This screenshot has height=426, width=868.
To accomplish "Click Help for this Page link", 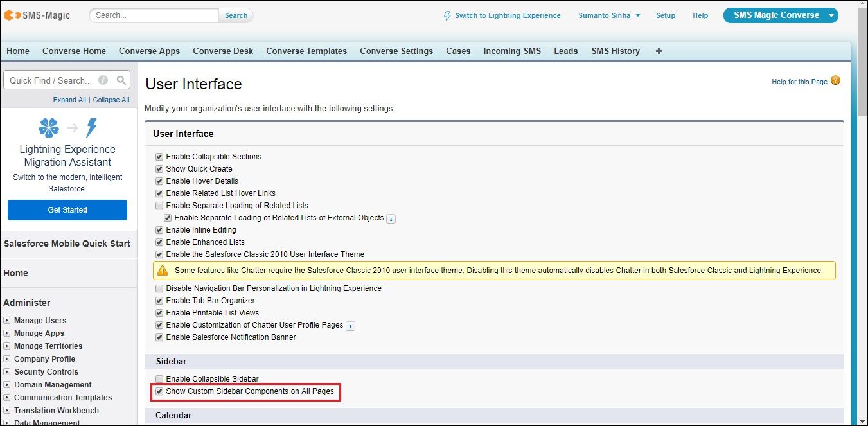I will pyautogui.click(x=799, y=82).
